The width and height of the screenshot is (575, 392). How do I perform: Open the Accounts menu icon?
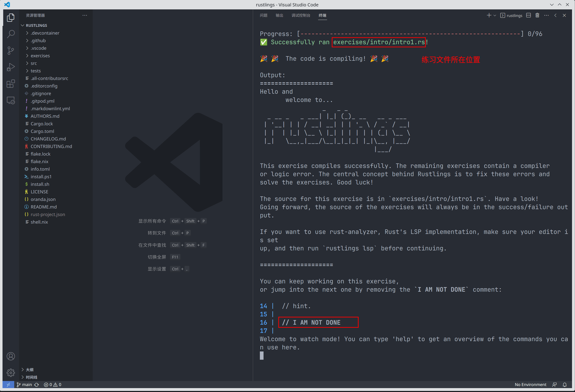coord(11,356)
